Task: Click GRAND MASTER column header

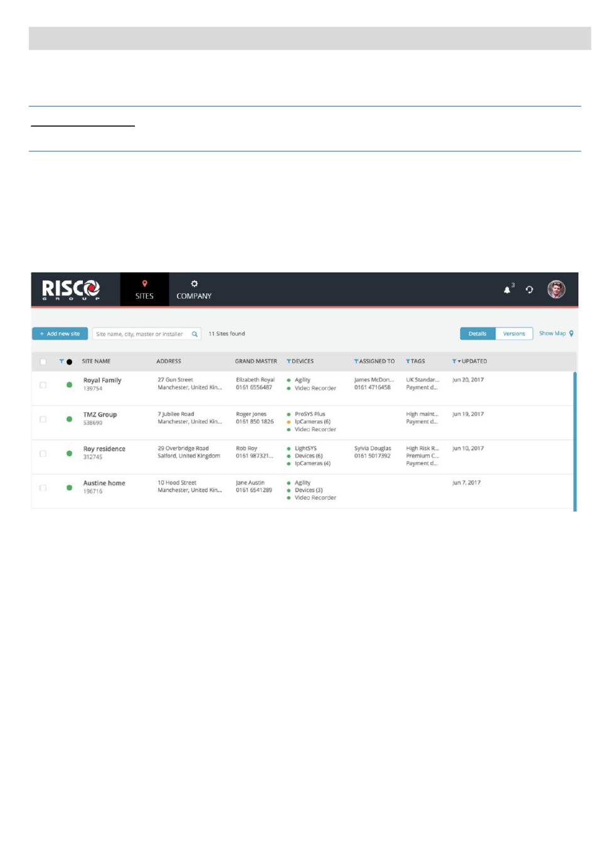Action: click(x=256, y=362)
